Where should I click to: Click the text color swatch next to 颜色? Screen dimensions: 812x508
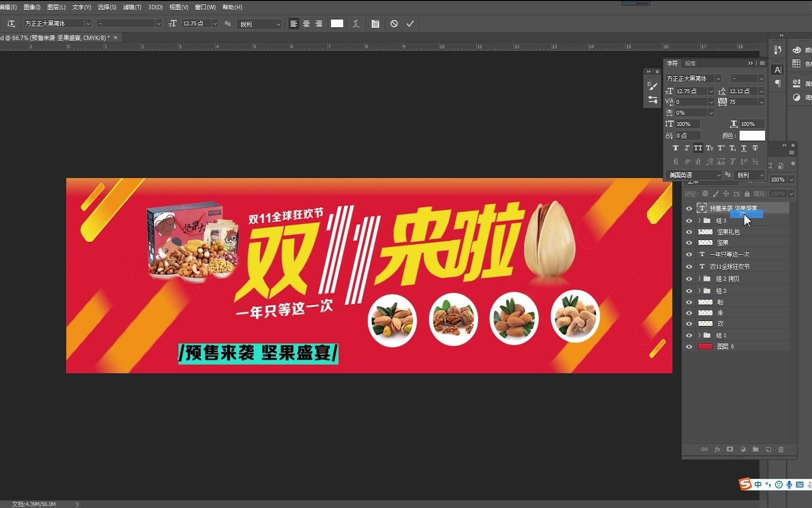click(752, 136)
